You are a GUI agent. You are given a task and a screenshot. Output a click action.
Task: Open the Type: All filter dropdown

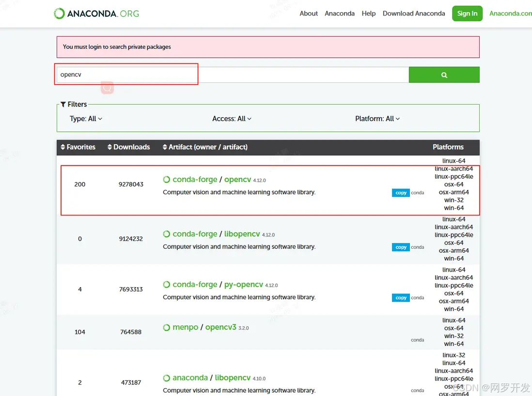coord(86,119)
